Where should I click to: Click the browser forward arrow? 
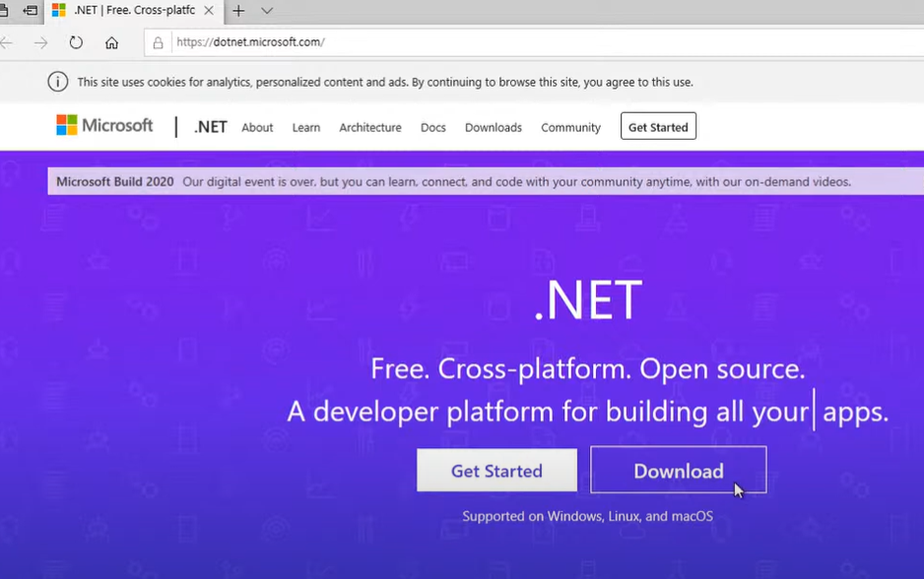40,42
